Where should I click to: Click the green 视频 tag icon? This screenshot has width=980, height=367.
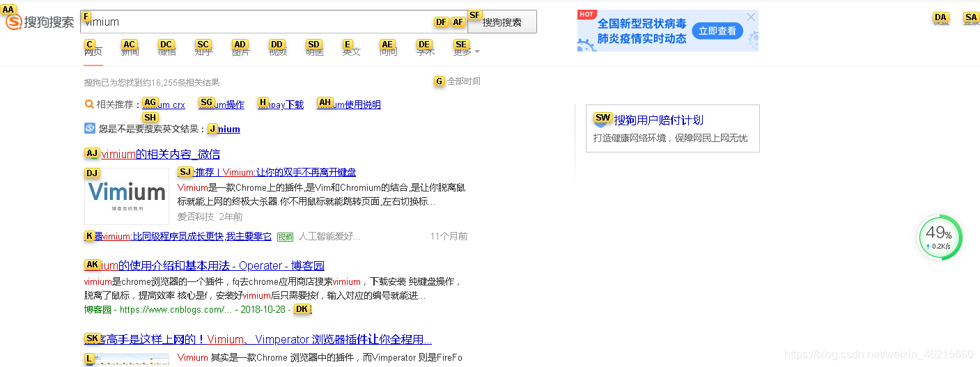pos(285,237)
